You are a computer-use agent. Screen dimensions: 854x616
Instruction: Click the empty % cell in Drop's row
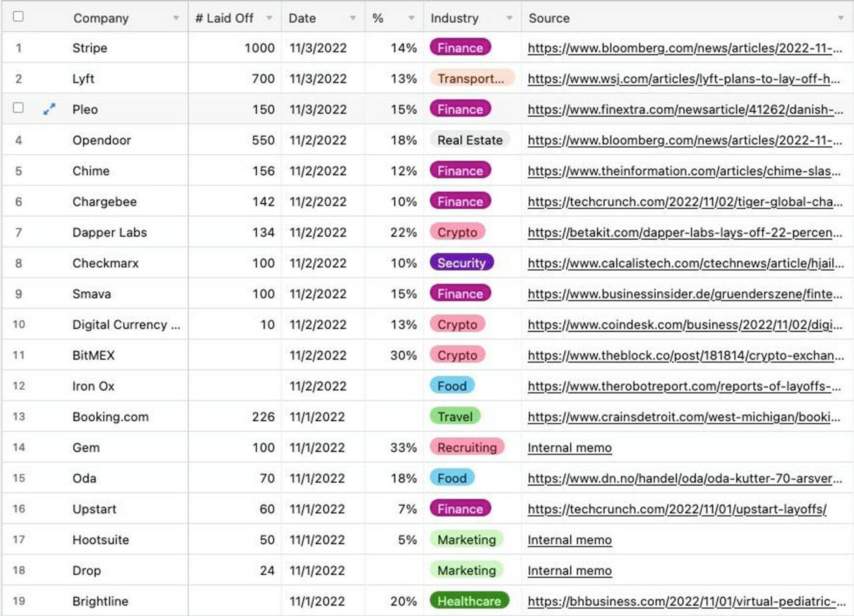click(394, 570)
